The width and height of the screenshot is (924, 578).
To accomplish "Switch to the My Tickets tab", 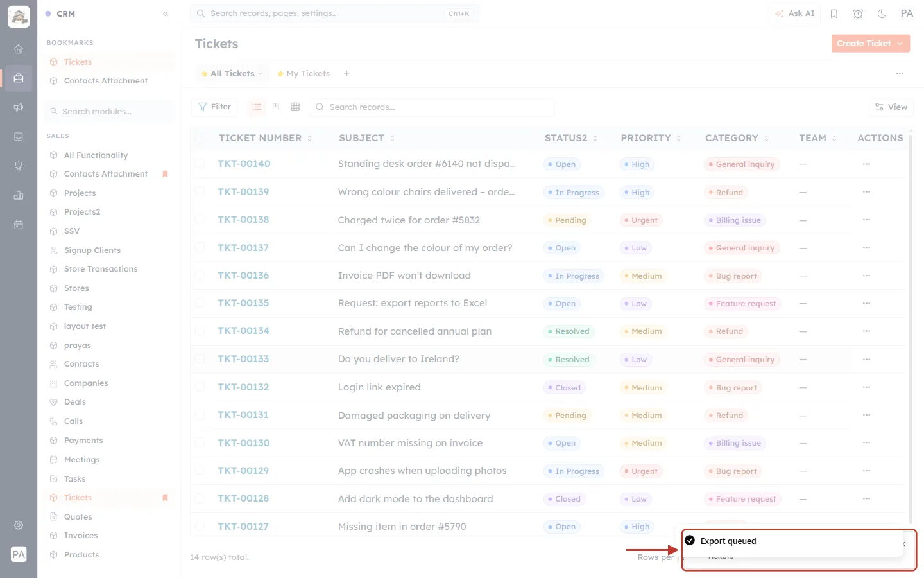I will (304, 74).
